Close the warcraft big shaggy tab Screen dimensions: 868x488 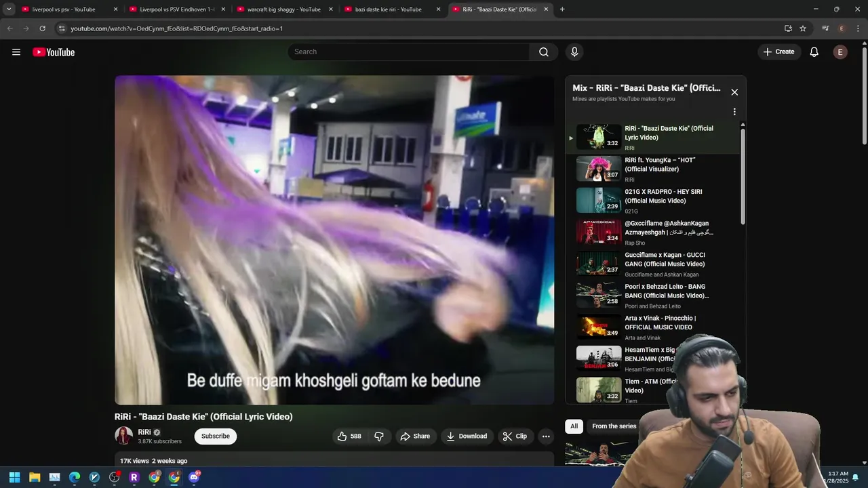tap(331, 9)
